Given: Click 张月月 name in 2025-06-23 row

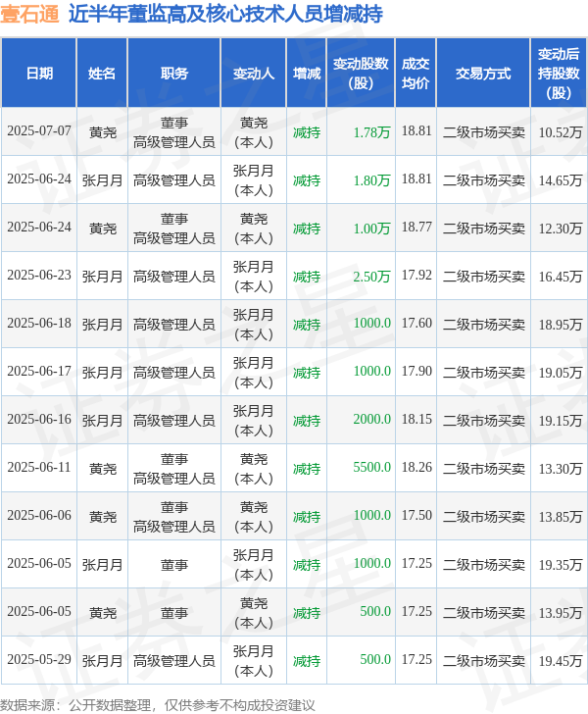Looking at the screenshot, I should [102, 277].
